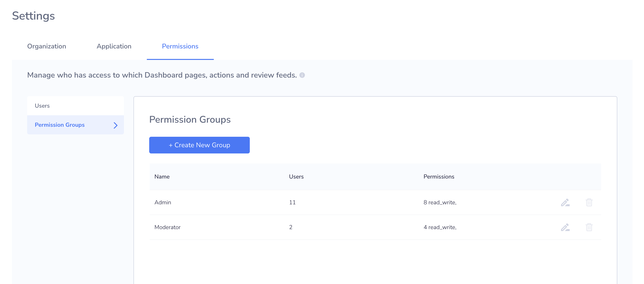The height and width of the screenshot is (284, 644).
Task: Click trash icon to delete Admin group
Action: 589,202
